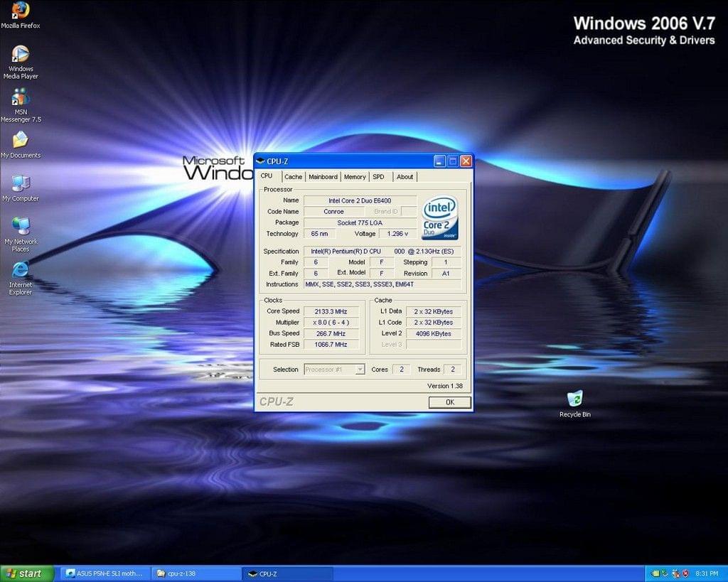Click the Version 1.38 label
Screen dimensions: 728x582
[445, 386]
